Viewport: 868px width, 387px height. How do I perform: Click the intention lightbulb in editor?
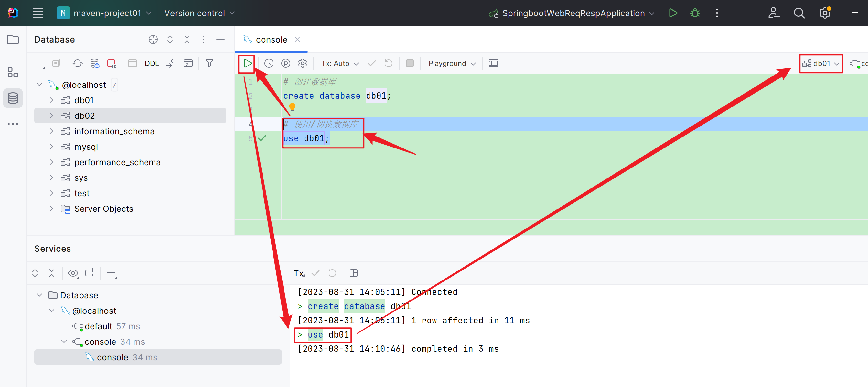coord(292,107)
